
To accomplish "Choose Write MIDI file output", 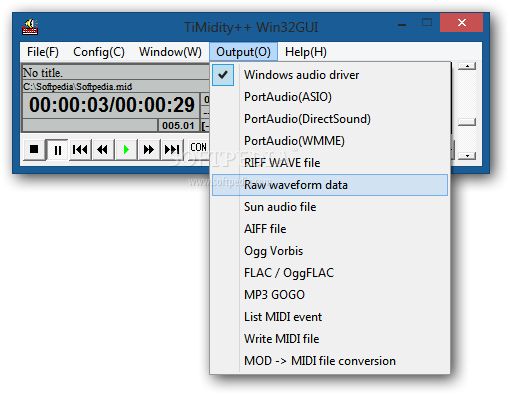I will [330, 339].
